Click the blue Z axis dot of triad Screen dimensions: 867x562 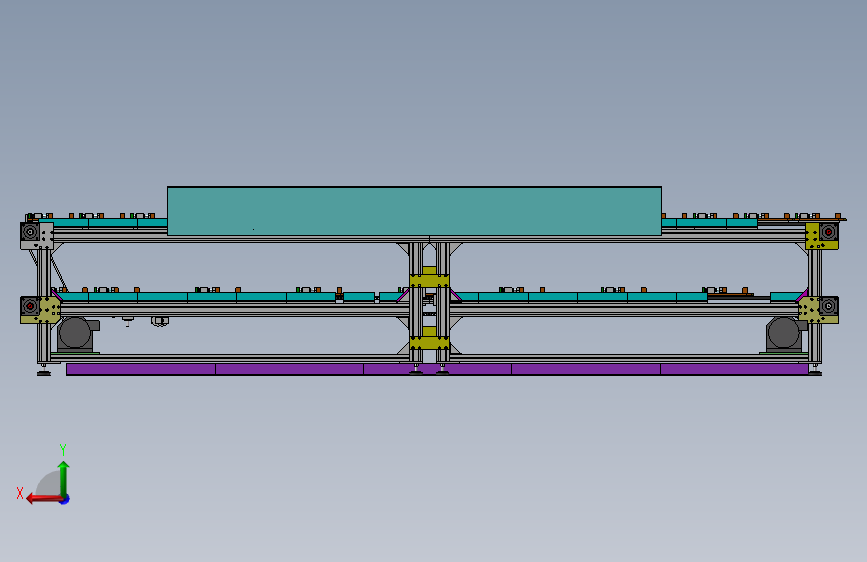click(x=65, y=499)
